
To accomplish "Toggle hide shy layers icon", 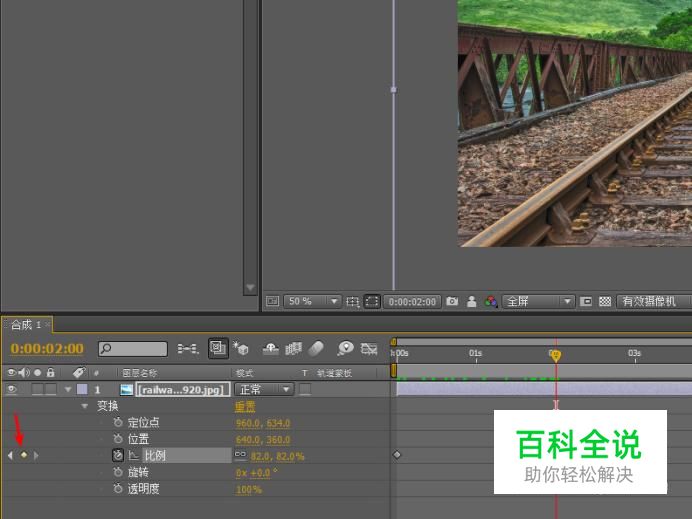I will coord(271,349).
